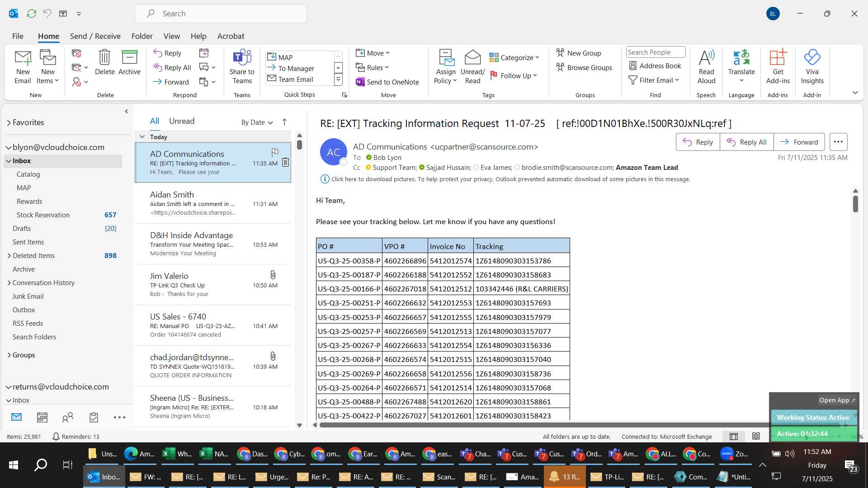The height and width of the screenshot is (488, 868).
Task: Open the Help tab
Action: pos(198,36)
